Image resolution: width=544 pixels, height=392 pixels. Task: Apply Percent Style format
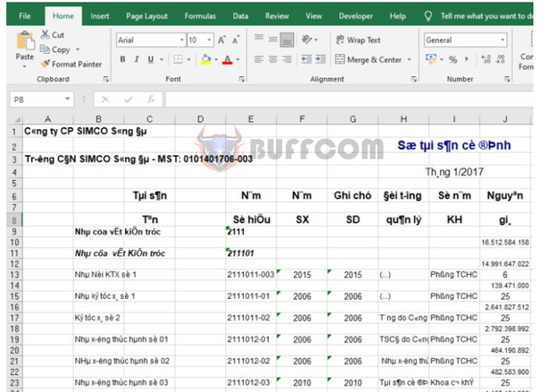click(x=453, y=60)
